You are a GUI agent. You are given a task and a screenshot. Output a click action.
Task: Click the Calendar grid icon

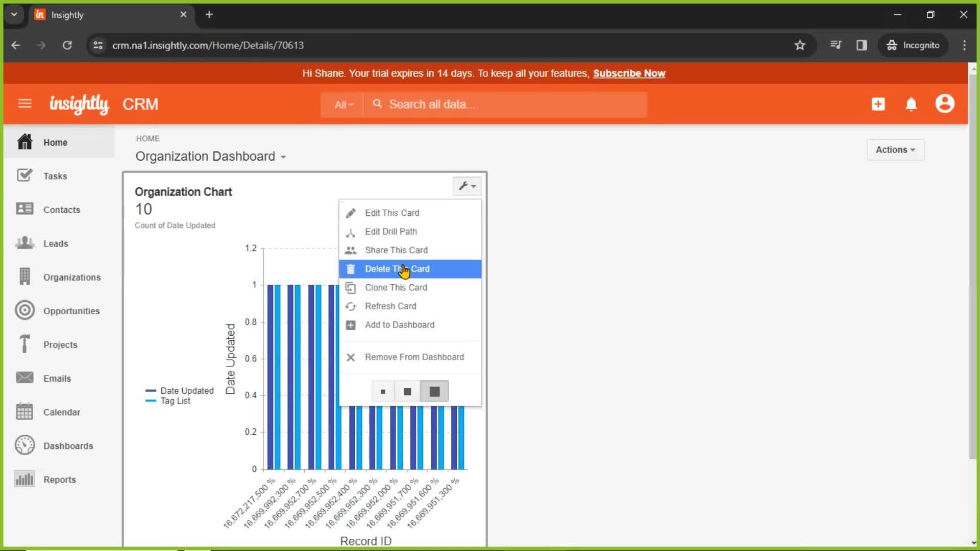coord(24,411)
